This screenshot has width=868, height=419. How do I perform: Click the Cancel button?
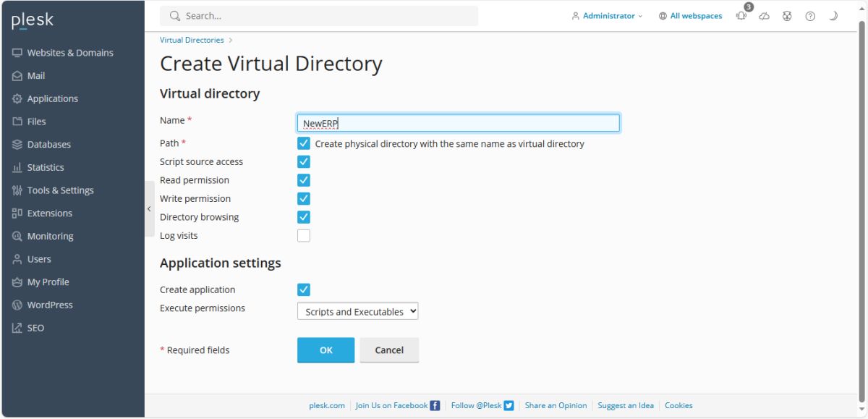389,350
